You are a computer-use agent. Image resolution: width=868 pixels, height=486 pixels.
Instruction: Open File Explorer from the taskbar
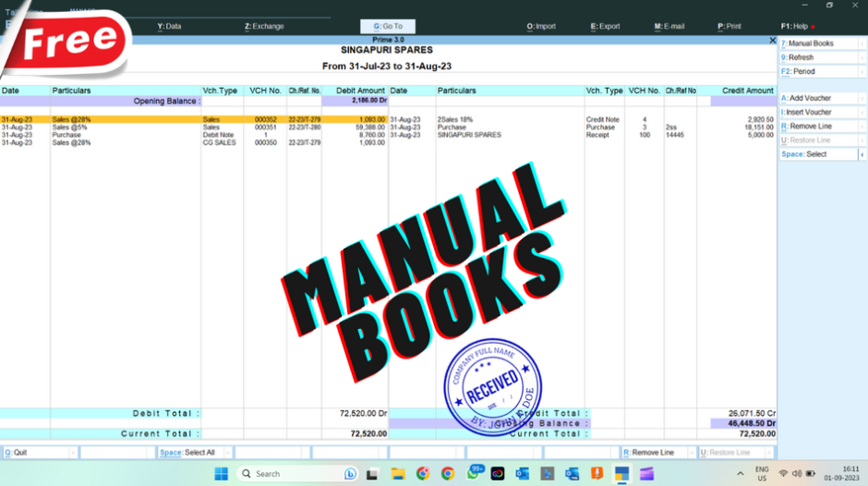(x=398, y=474)
